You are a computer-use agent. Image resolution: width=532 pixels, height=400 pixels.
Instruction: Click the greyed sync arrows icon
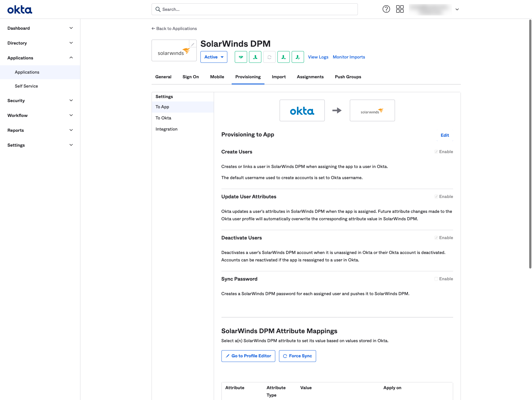coord(269,57)
